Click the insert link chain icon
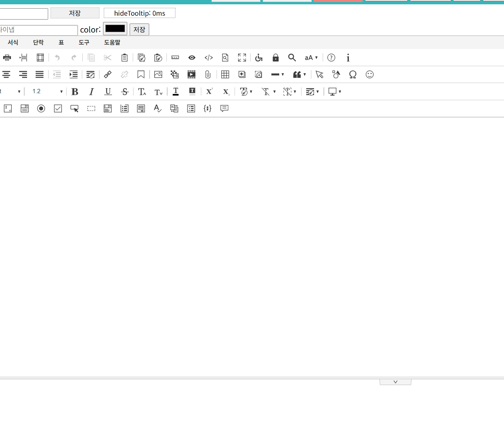Viewport: 504px width, 448px height. (x=108, y=74)
